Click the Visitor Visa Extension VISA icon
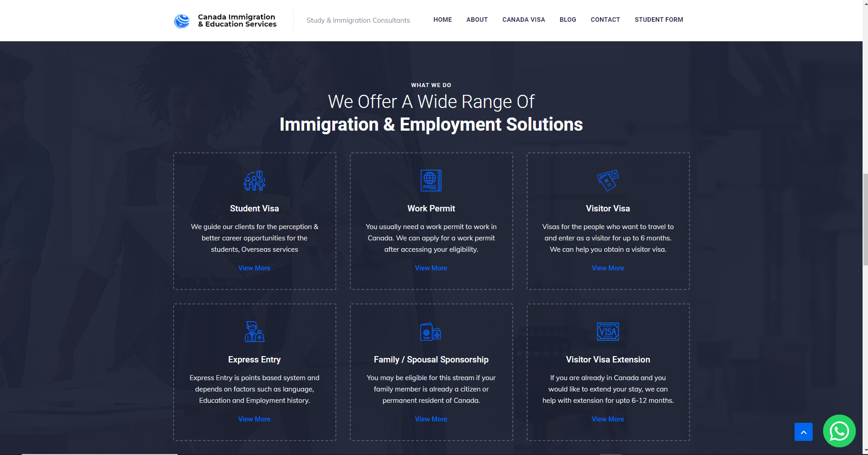Screen dimensions: 868x455 tap(608, 332)
